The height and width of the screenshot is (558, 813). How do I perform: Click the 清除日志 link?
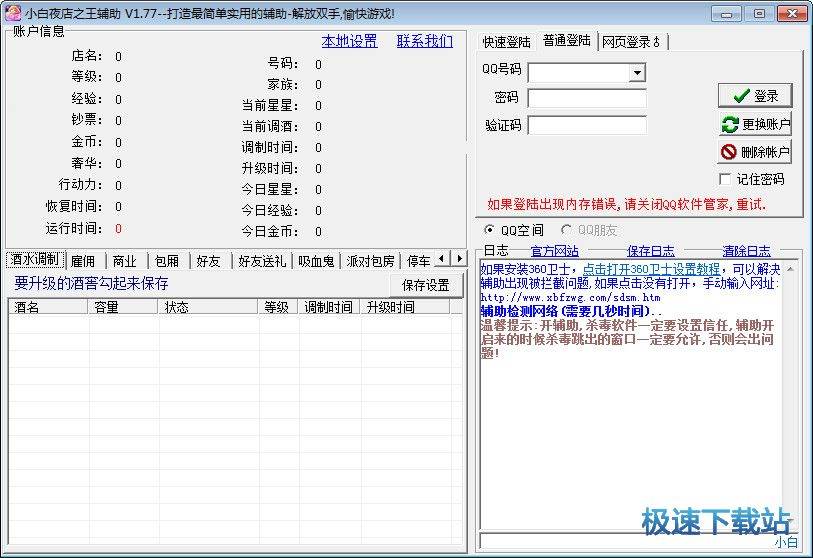coord(746,251)
